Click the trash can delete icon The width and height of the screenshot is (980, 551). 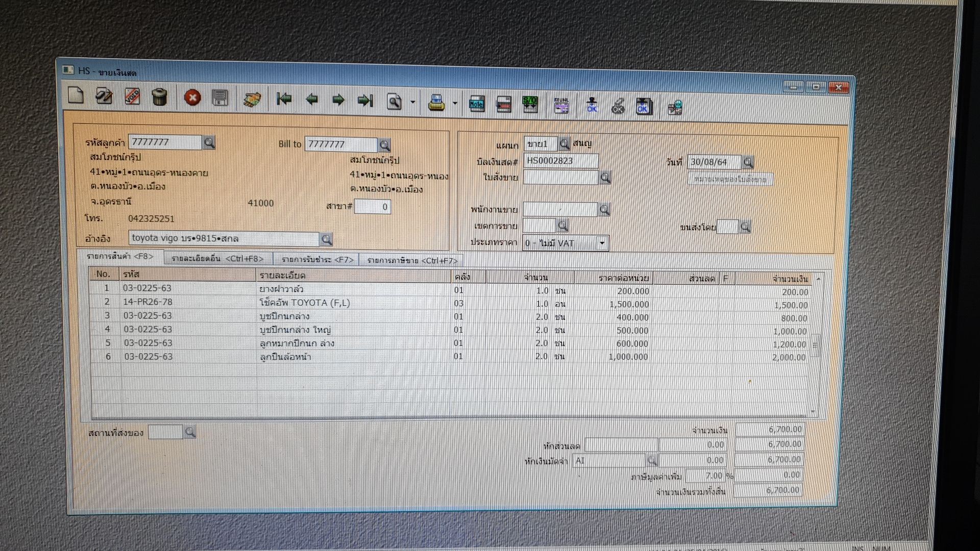tap(160, 96)
